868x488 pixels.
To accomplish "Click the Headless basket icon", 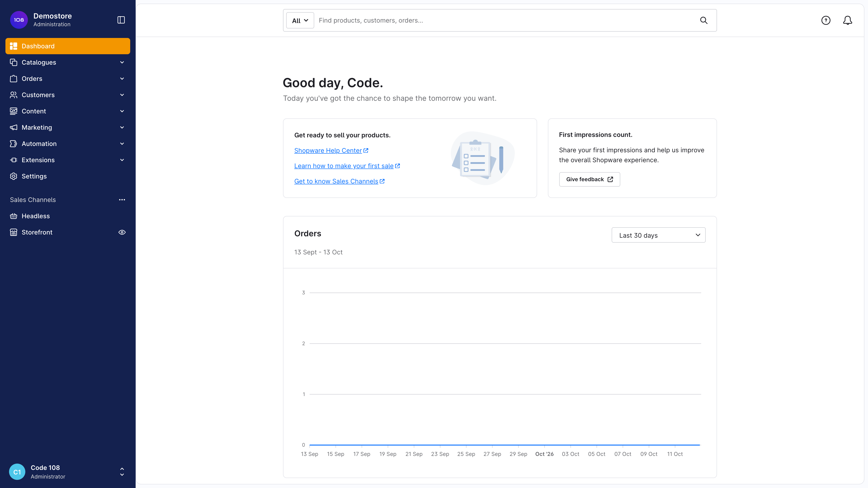I will point(14,216).
